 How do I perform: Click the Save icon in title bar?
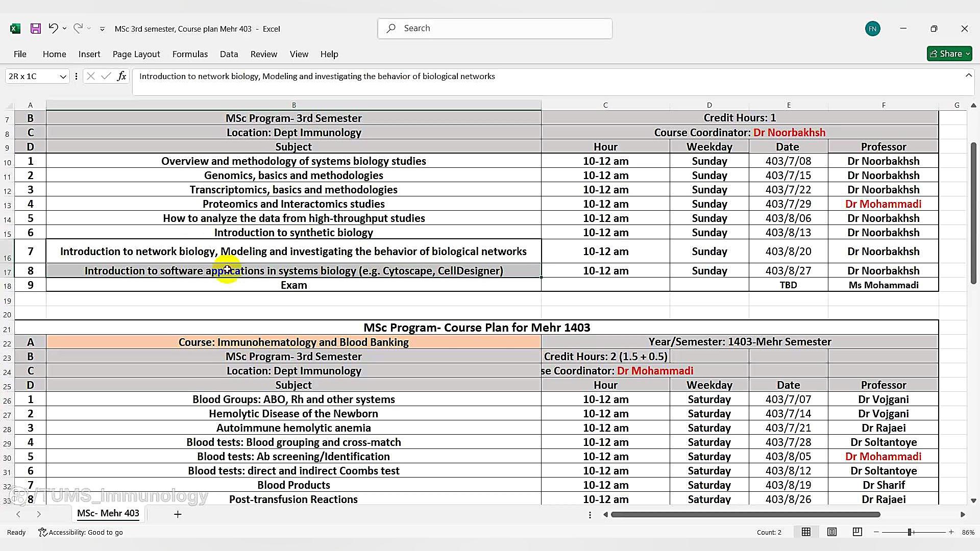coord(35,29)
